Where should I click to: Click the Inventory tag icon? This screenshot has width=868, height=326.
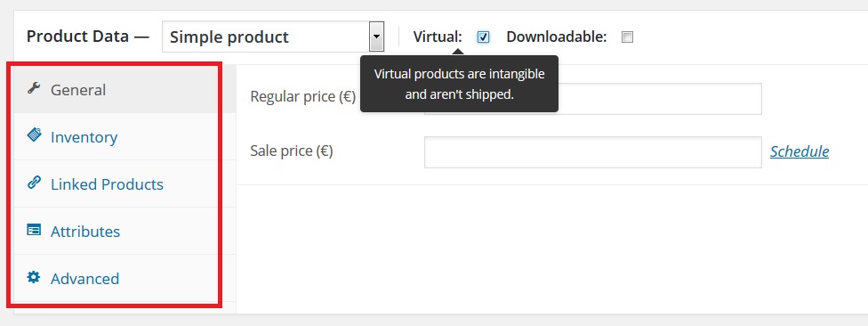34,135
